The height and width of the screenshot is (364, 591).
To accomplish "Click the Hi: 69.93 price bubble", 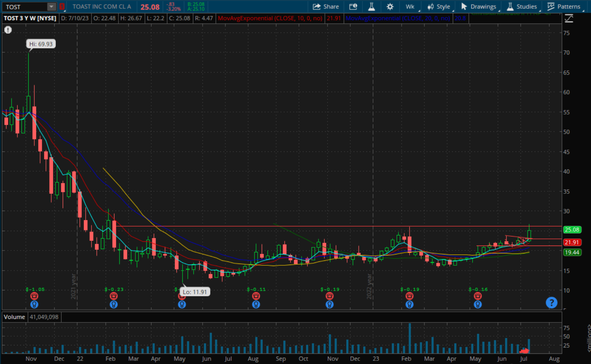I will [41, 44].
